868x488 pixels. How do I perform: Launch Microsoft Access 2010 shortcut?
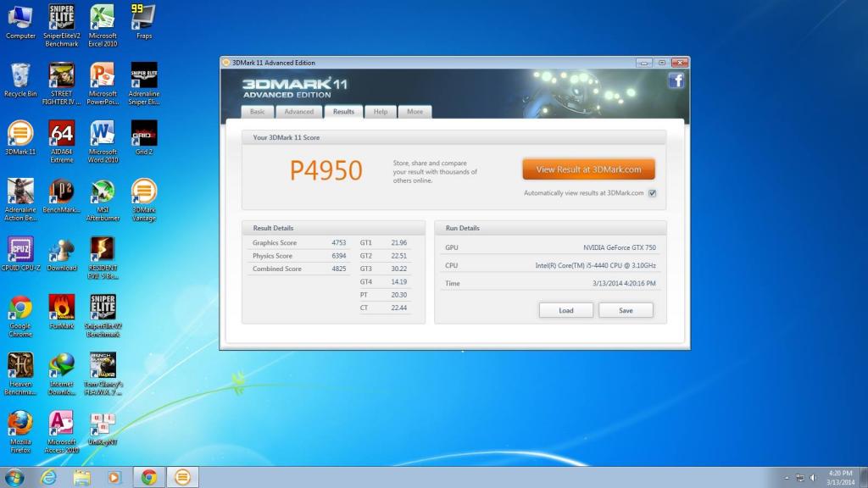[x=61, y=432]
